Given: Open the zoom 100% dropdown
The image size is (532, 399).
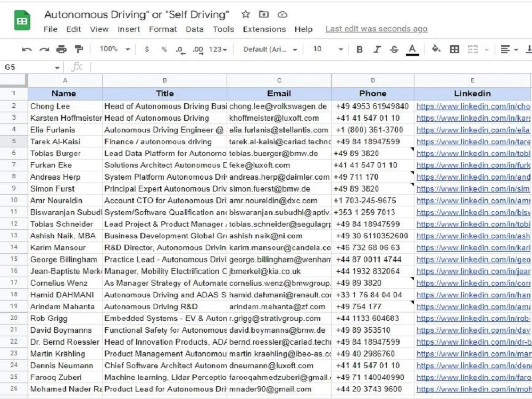Looking at the screenshot, I should [115, 49].
